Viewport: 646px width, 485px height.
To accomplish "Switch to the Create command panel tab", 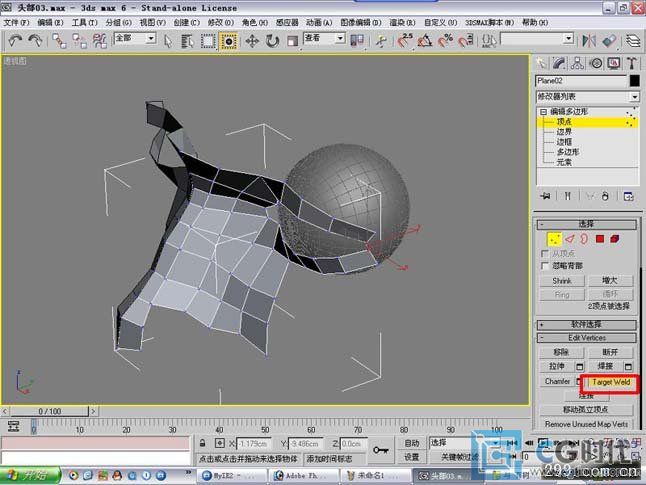I will point(541,63).
